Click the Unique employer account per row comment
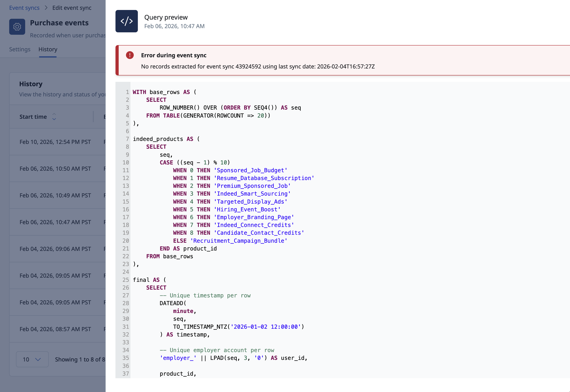570x392 pixels. [x=217, y=350]
